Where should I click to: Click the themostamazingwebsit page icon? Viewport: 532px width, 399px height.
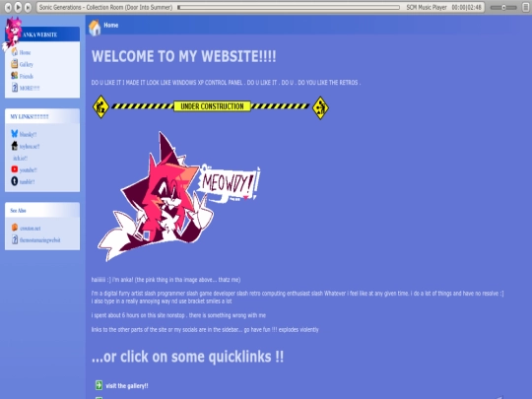[x=15, y=239]
